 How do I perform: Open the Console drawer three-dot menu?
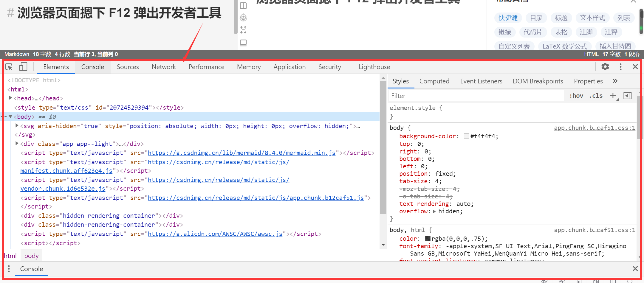(9, 269)
